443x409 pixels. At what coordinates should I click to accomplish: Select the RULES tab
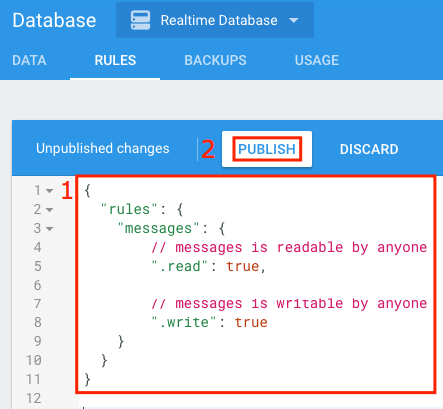115,60
